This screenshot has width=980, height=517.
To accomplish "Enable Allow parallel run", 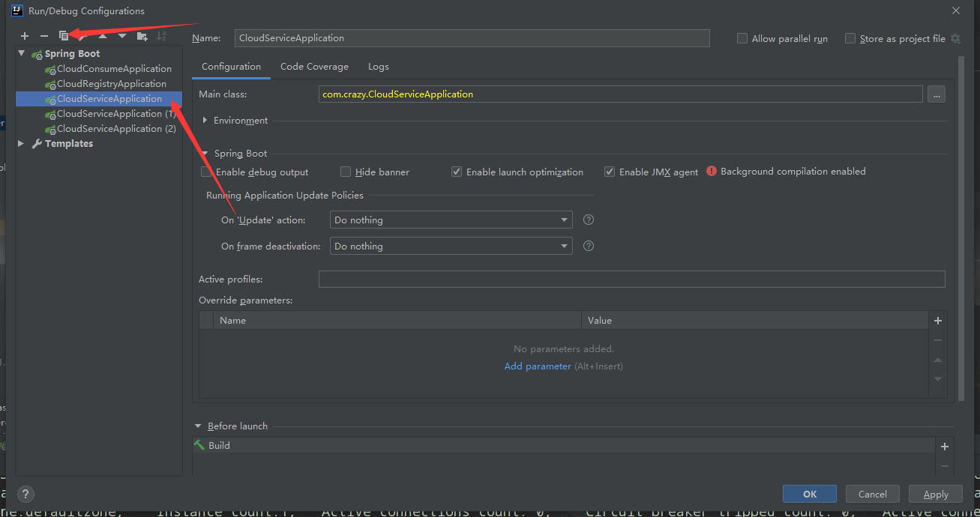I will pos(742,38).
